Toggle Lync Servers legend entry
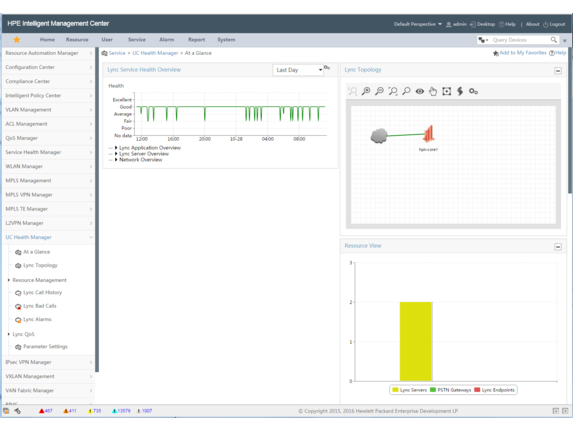This screenshot has height=430, width=573. (x=409, y=390)
